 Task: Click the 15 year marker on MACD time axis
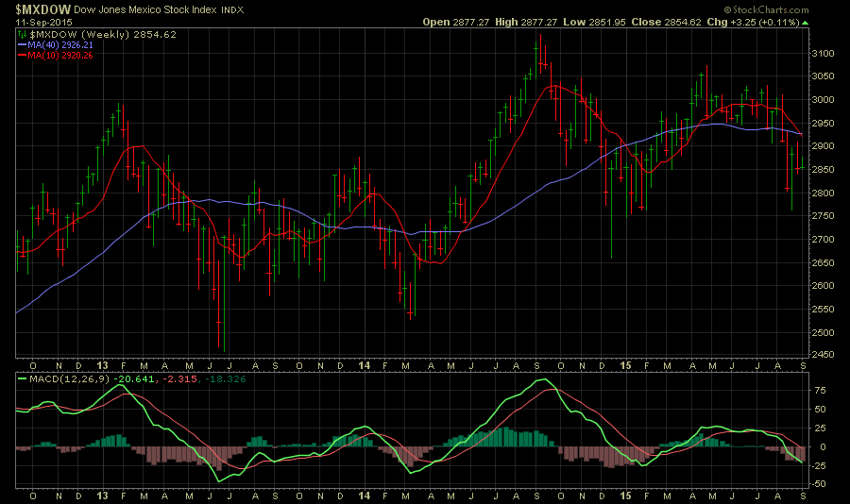[x=625, y=494]
